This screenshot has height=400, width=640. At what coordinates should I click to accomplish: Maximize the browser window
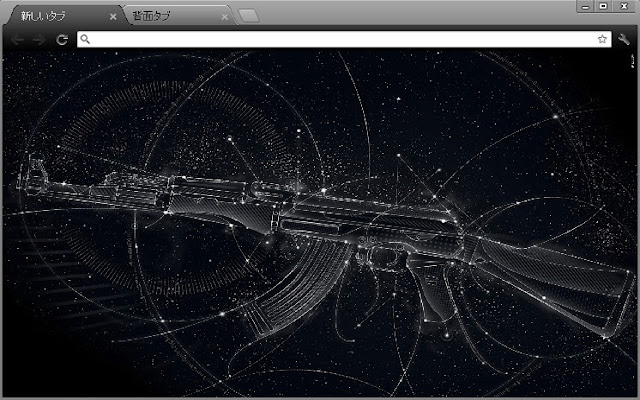[603, 7]
